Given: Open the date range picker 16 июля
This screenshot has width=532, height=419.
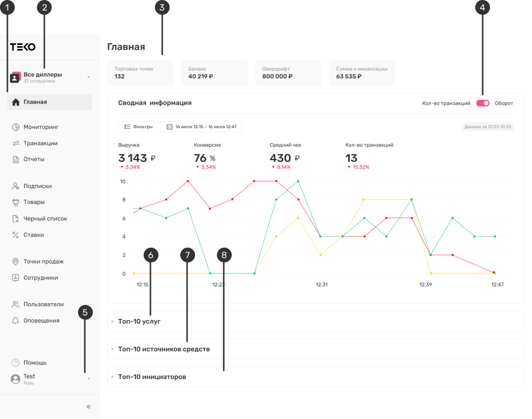Looking at the screenshot, I should click(201, 127).
